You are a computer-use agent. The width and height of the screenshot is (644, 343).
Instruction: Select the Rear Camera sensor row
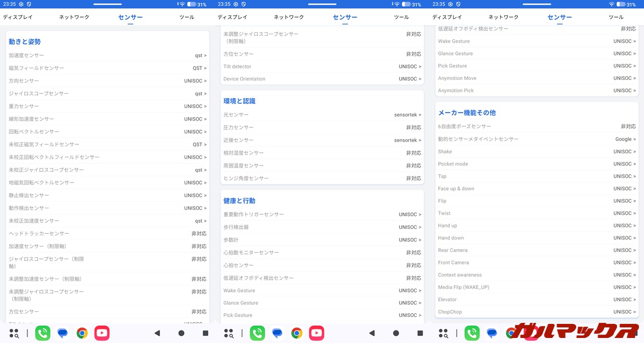pyautogui.click(x=537, y=250)
